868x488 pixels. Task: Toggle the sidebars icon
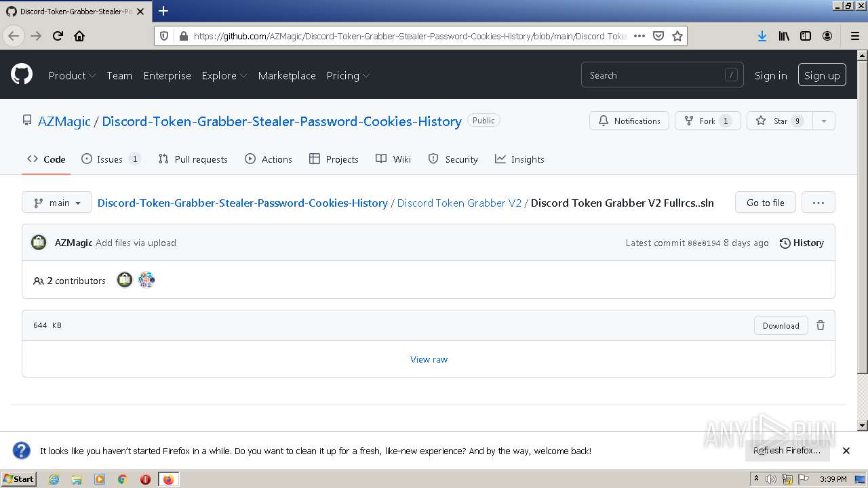click(x=806, y=36)
